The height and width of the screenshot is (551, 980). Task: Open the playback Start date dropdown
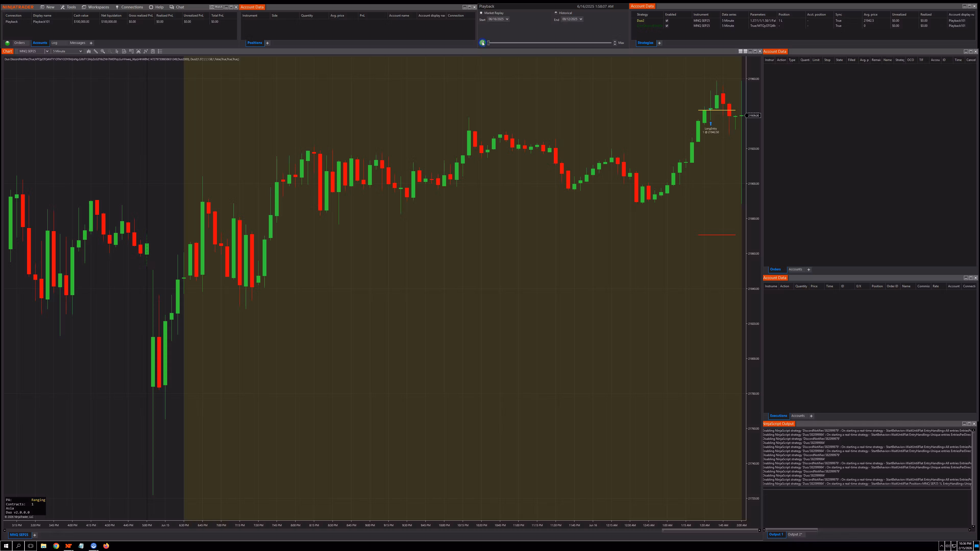pos(507,19)
